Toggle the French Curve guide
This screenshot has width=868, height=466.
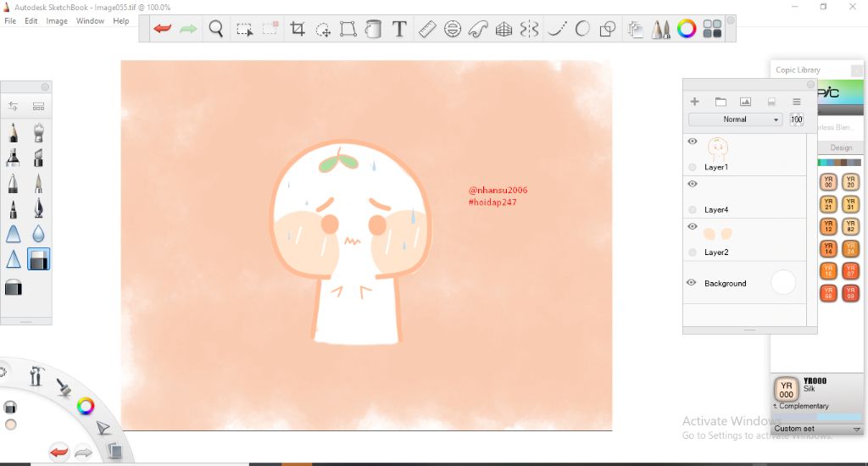(478, 29)
